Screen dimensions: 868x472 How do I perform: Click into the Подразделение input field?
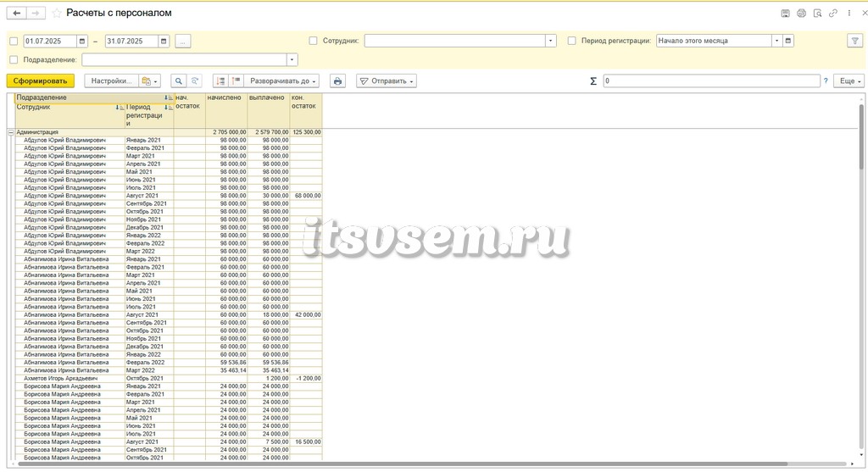click(x=184, y=60)
